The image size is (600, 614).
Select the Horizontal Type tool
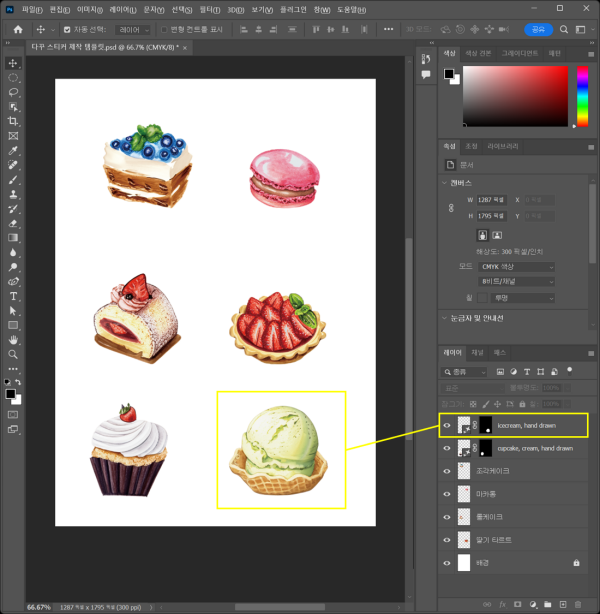[13, 296]
